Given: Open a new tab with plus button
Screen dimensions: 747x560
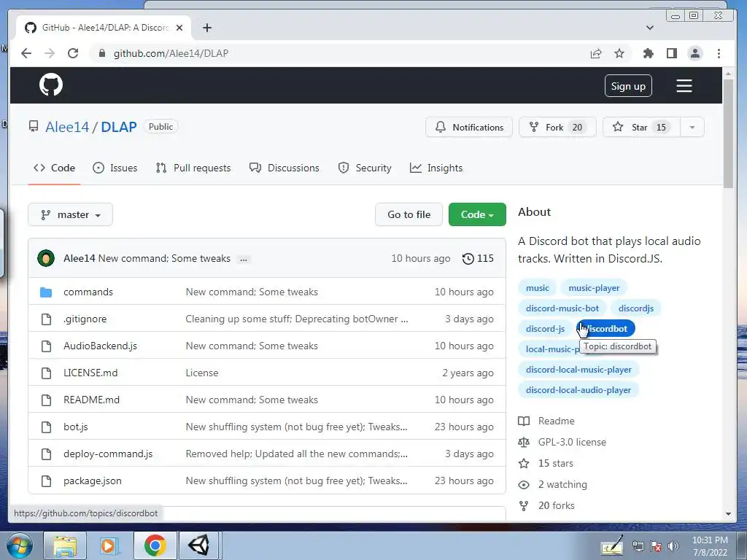Looking at the screenshot, I should [x=206, y=28].
